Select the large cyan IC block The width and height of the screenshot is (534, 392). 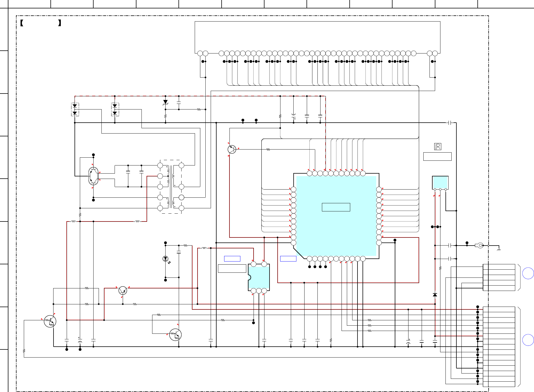coord(336,216)
